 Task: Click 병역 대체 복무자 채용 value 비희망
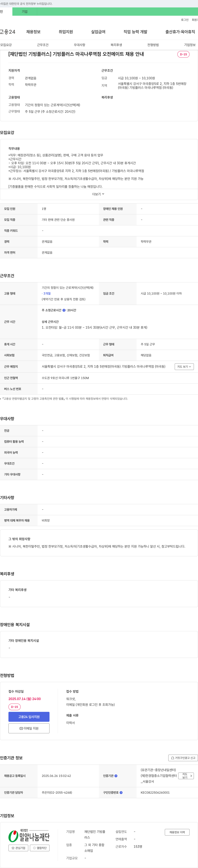coord(46,521)
